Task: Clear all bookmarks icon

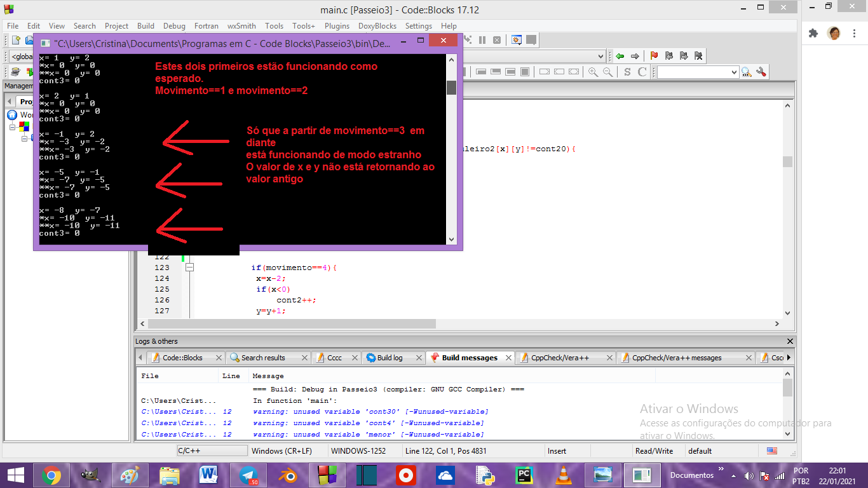Action: point(698,56)
